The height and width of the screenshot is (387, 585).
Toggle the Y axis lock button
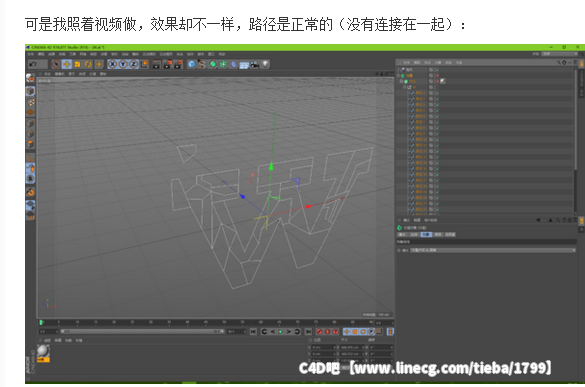(x=123, y=64)
